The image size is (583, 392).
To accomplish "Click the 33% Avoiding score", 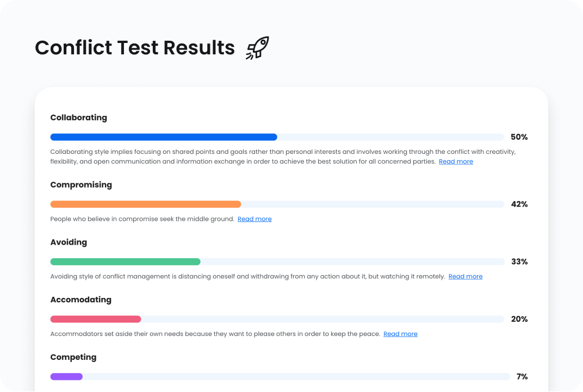I will click(519, 262).
